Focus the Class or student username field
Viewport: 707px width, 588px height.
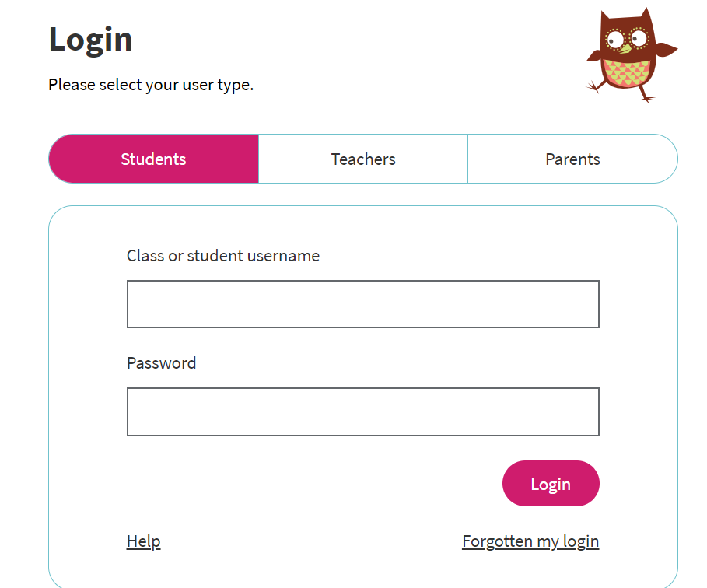(x=363, y=304)
